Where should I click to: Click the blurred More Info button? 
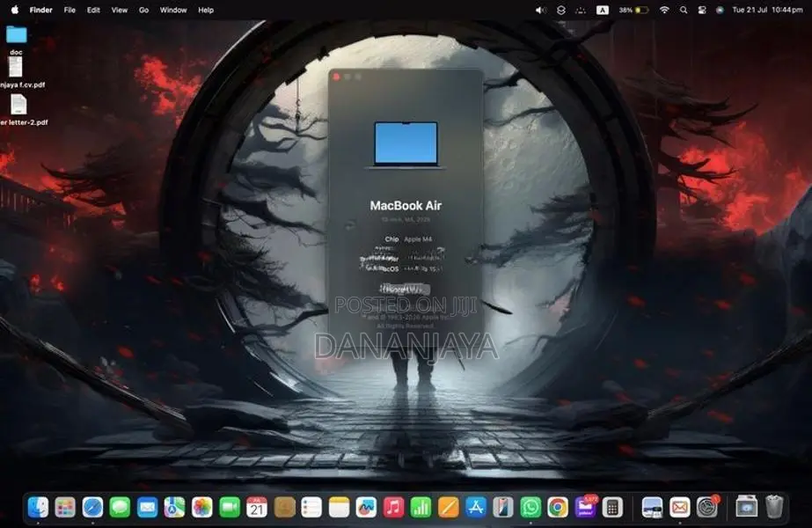[x=405, y=289]
